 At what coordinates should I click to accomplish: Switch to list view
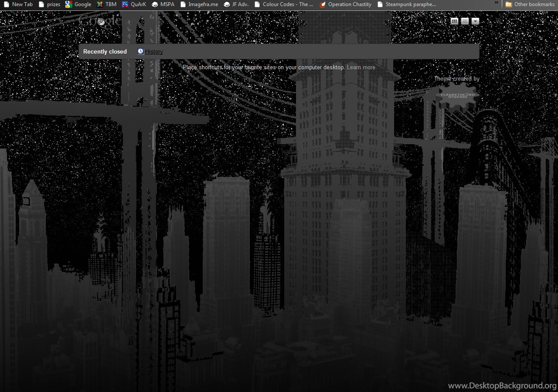point(465,21)
